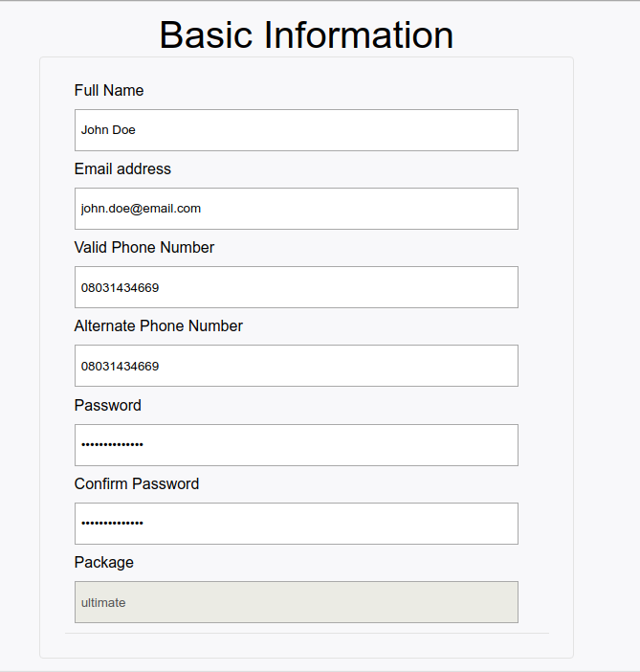Select the "Valid Phone Number" label
This screenshot has height=672, width=640.
pyautogui.click(x=144, y=248)
